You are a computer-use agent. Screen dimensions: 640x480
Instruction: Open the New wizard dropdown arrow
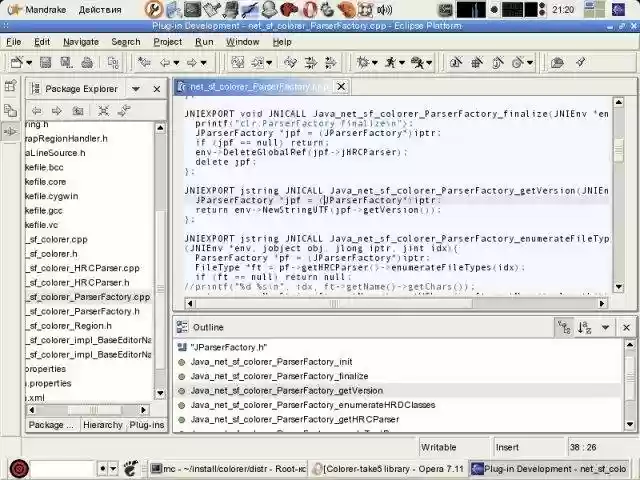click(29, 63)
